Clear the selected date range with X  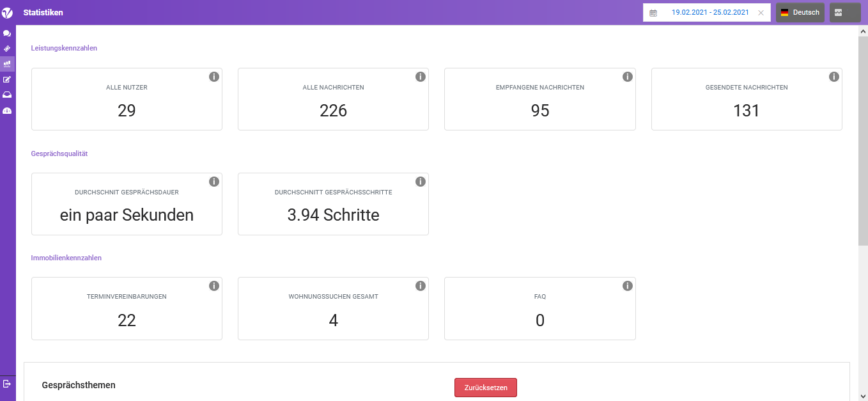[x=761, y=13]
